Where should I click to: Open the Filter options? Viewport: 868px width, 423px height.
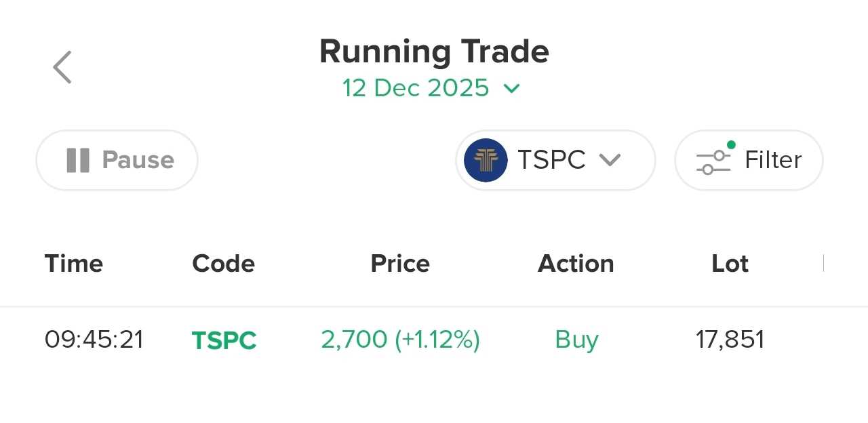coord(749,160)
